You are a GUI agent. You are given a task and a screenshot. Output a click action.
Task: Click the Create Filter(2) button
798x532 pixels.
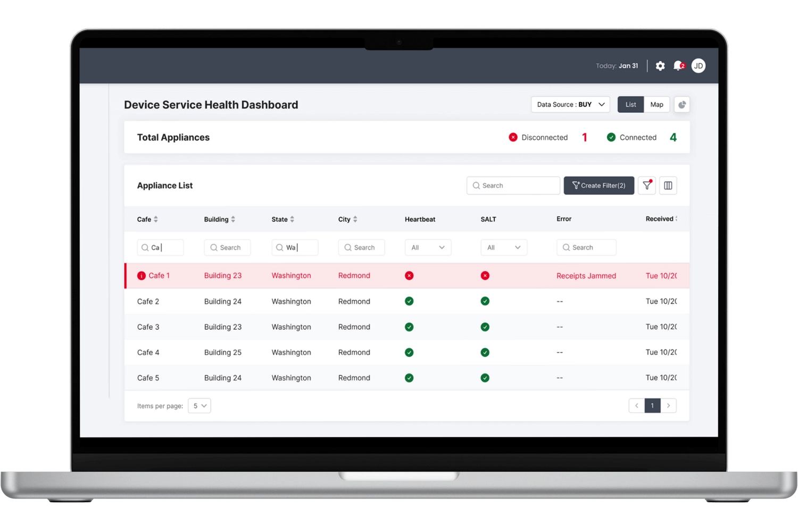(598, 186)
